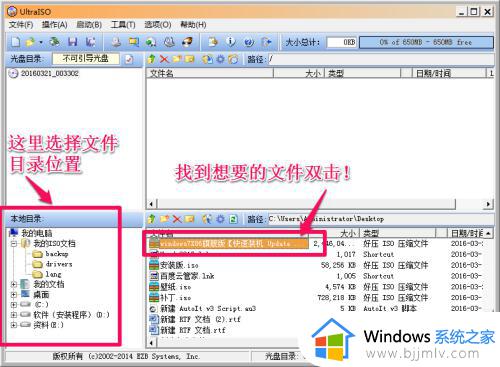Click the 不可引导光盘 boot type box
The image size is (500, 367).
[x=86, y=59]
